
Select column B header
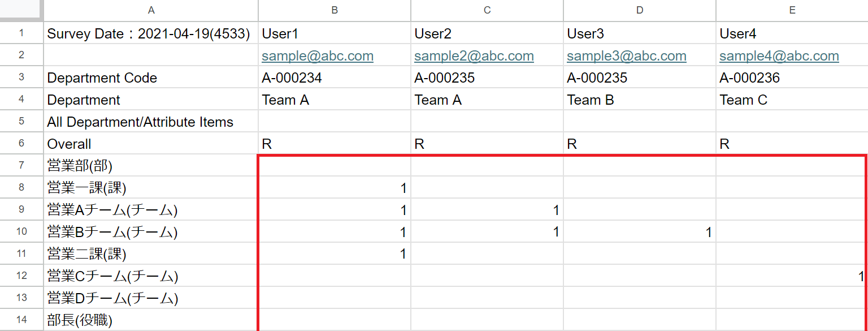(335, 10)
